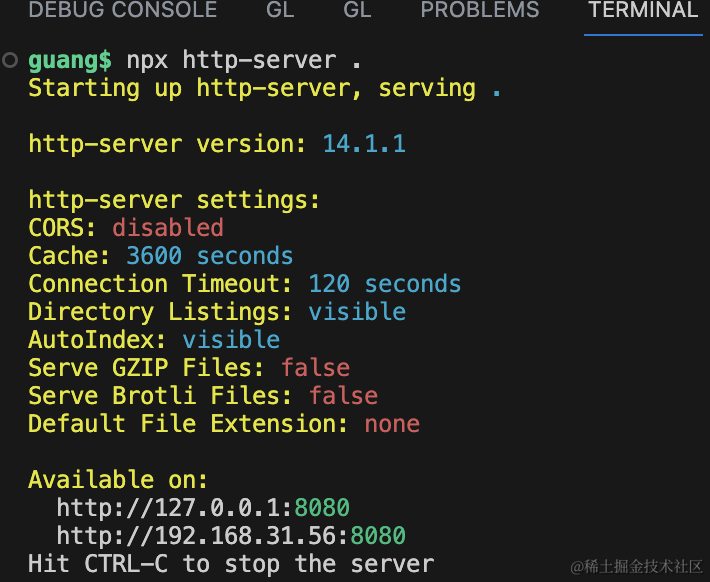Select the TERMINAL tab

[x=642, y=11]
